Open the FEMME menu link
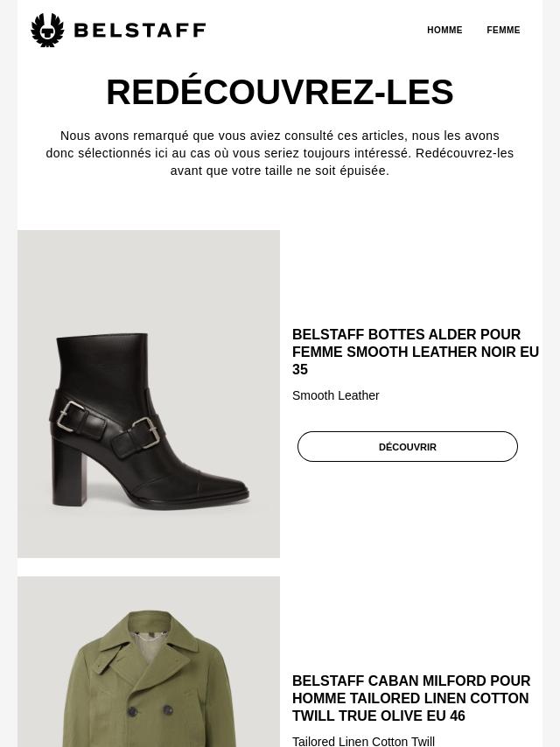 click(x=503, y=30)
